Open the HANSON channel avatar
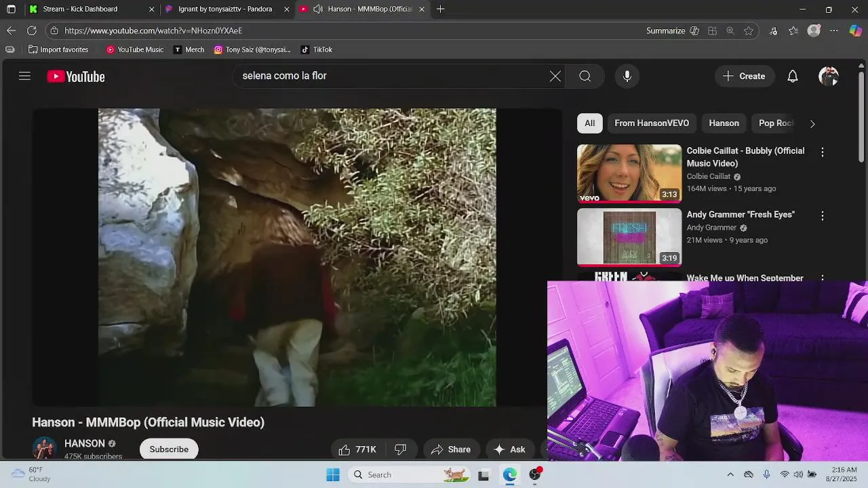 pos(44,449)
